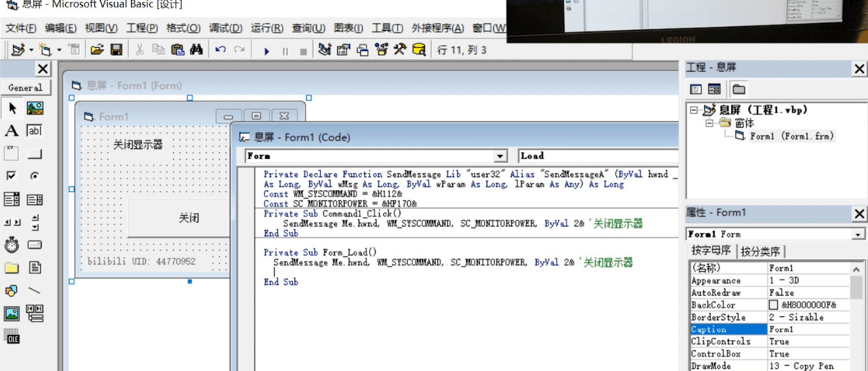Collapse the 息屏 (工程1.vbp) project node
The image size is (868, 371).
[694, 110]
